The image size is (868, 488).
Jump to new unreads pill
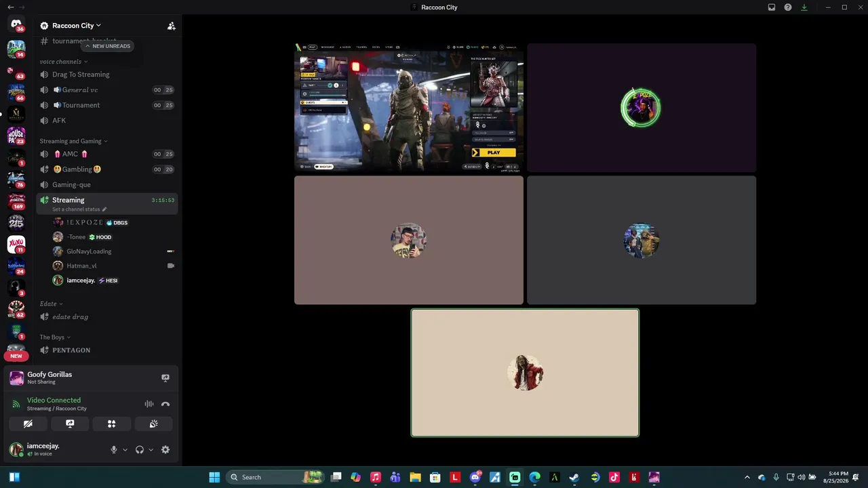coord(107,46)
